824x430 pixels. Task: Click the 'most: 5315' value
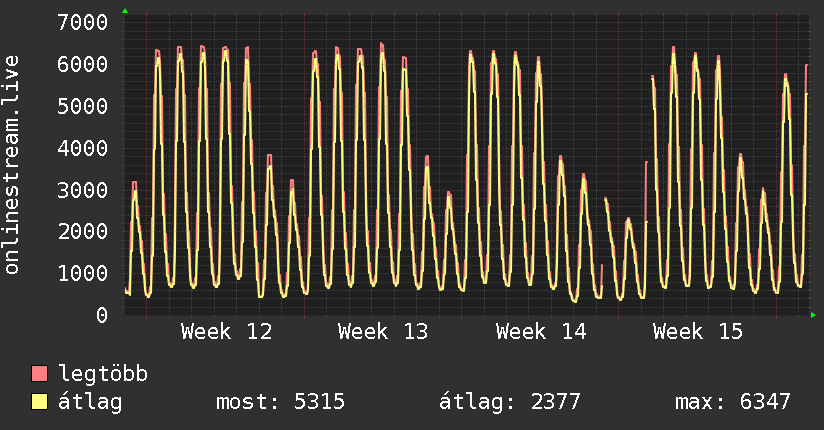point(281,402)
